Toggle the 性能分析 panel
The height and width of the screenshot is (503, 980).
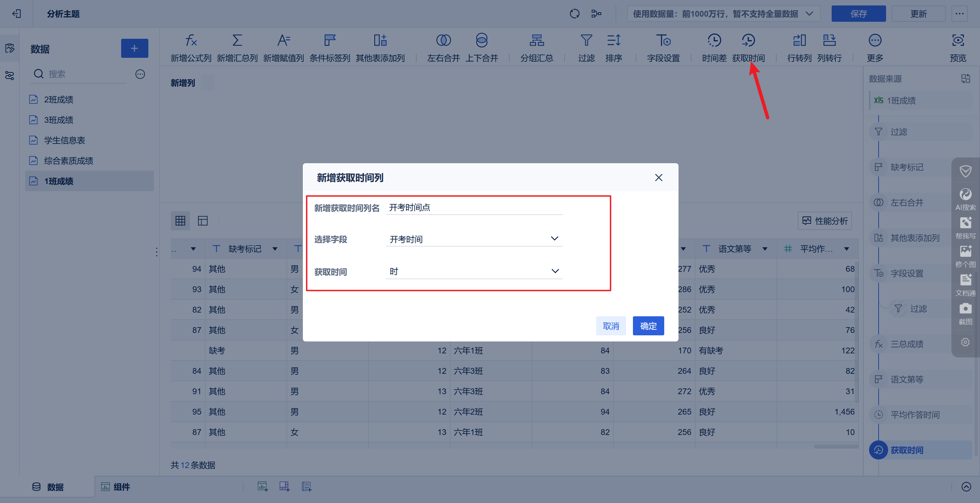(x=824, y=220)
